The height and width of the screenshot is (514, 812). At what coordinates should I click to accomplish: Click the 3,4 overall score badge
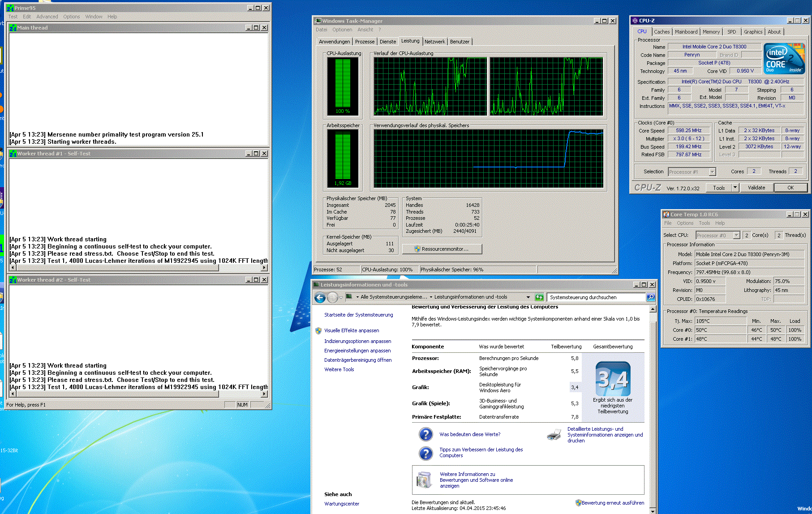coord(613,379)
